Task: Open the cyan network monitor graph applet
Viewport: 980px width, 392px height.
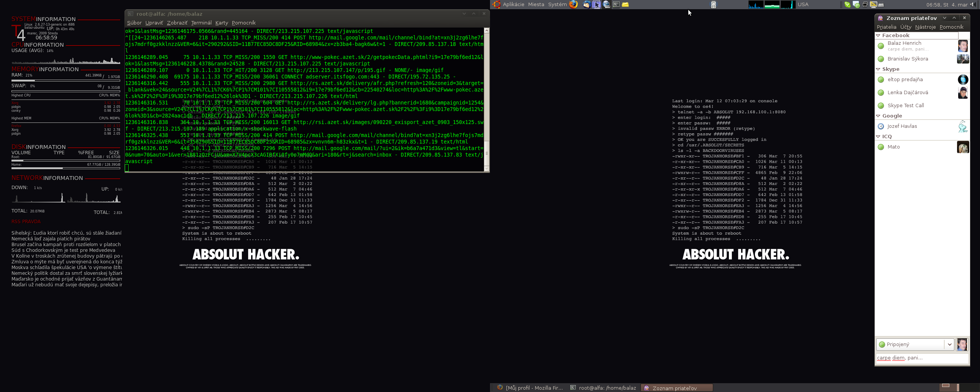Action: (788, 5)
